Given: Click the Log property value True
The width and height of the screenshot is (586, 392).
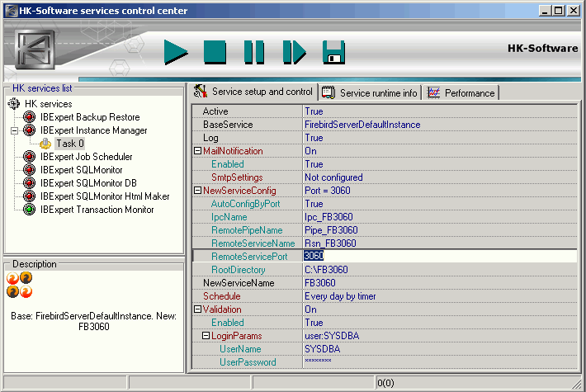Looking at the screenshot, I should tap(314, 138).
